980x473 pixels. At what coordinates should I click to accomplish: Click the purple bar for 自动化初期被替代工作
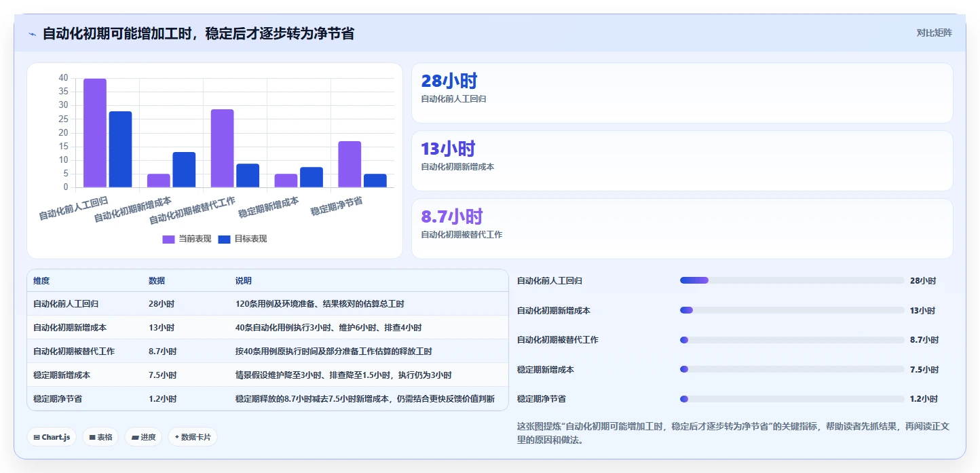pyautogui.click(x=222, y=148)
